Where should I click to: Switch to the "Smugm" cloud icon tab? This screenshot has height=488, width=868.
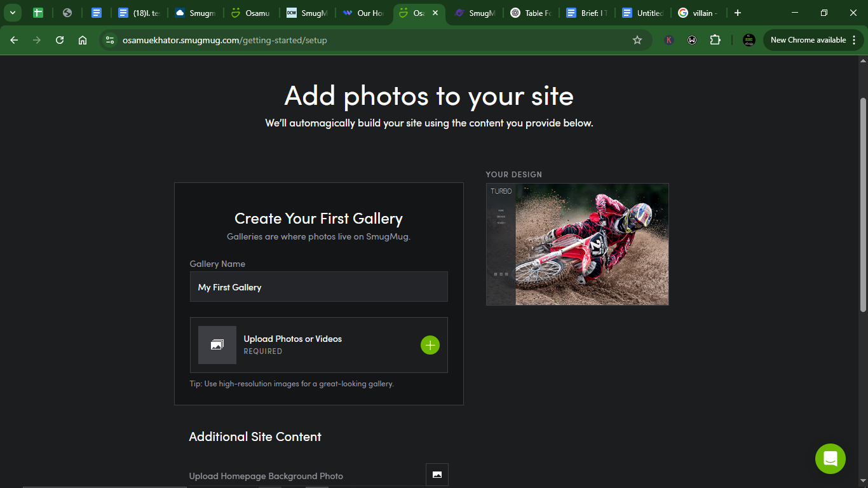(195, 13)
